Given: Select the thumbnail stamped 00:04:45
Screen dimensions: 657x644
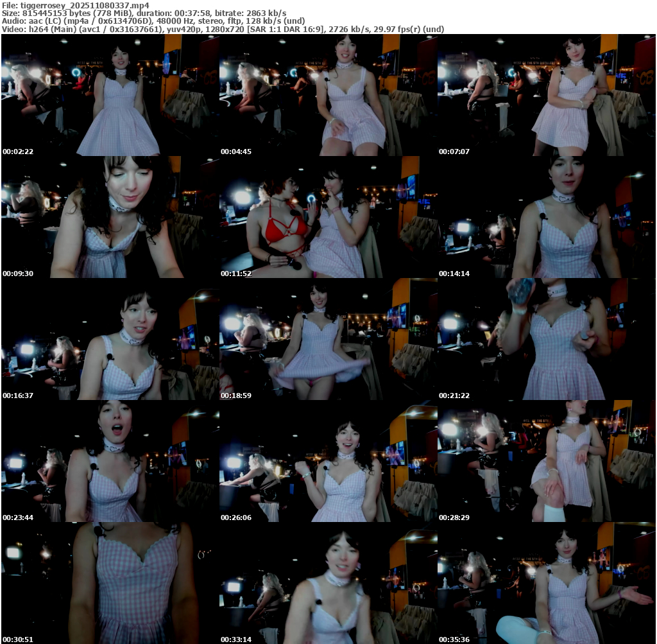Looking at the screenshot, I should click(328, 95).
